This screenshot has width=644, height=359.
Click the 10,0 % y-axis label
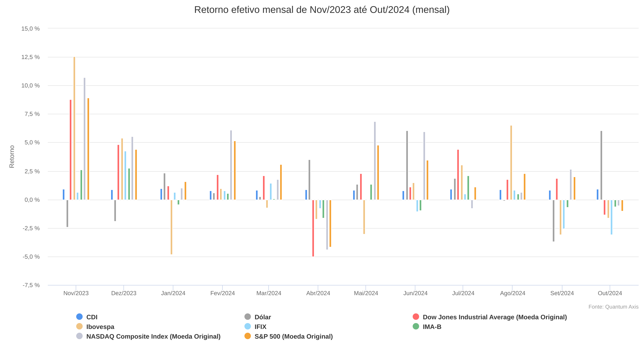30,85
